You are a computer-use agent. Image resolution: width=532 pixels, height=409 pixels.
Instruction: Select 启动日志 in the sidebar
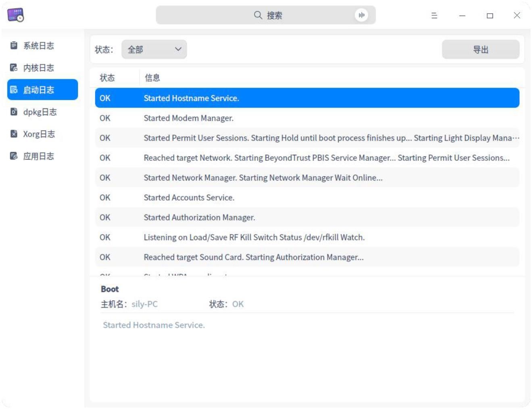[x=42, y=89]
